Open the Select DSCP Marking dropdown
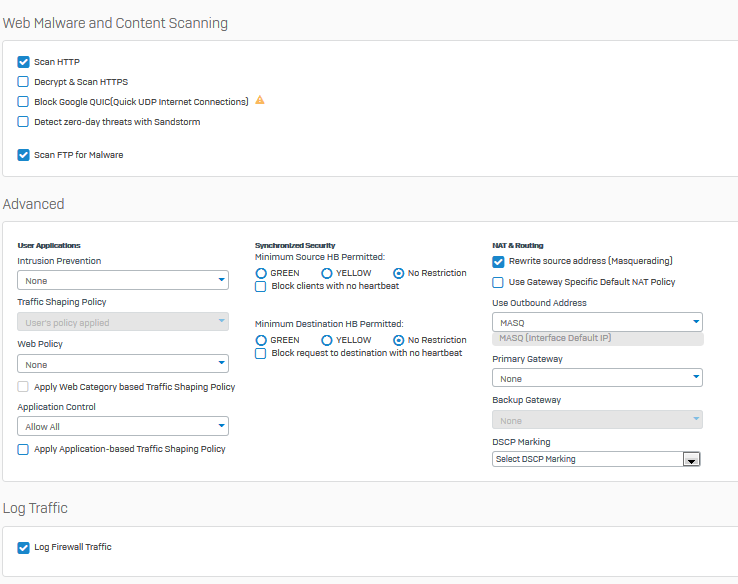Screen dimensions: 738x584 [597, 459]
